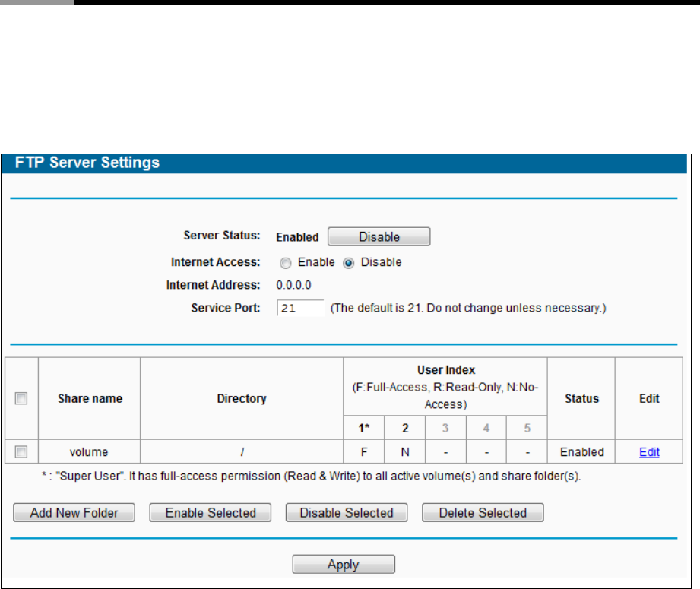Check the checkbox for the volume share
The image size is (700, 589).
coord(21,452)
